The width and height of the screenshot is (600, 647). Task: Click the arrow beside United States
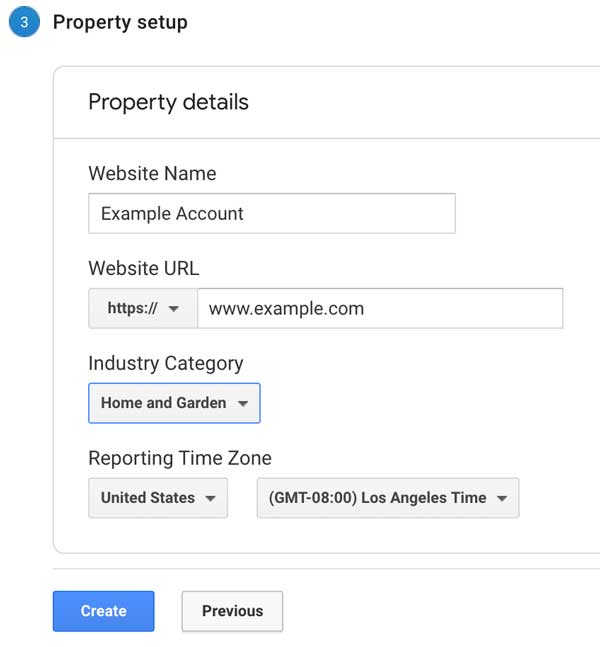pos(210,498)
